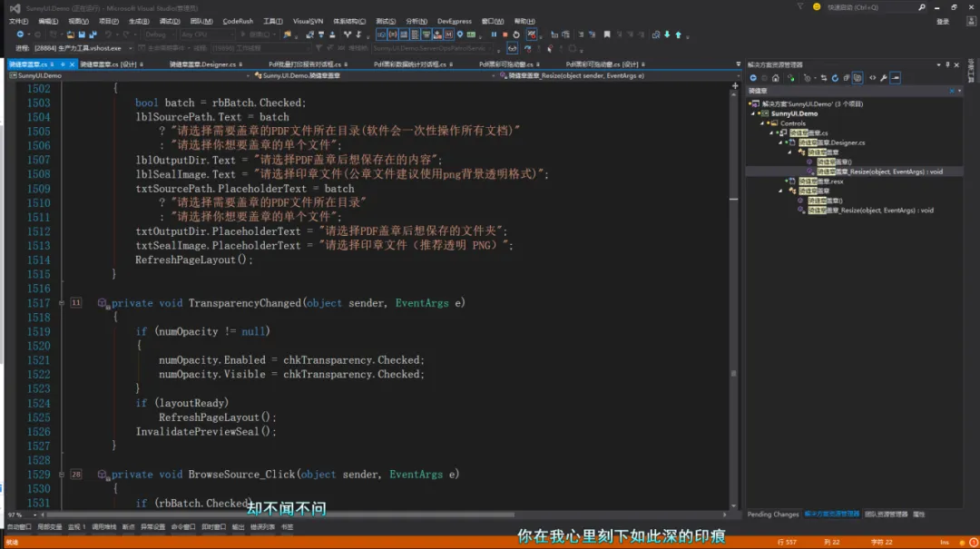The width and height of the screenshot is (980, 549).
Task: Open the editor tab overflow dropdown arrow
Action: (738, 64)
